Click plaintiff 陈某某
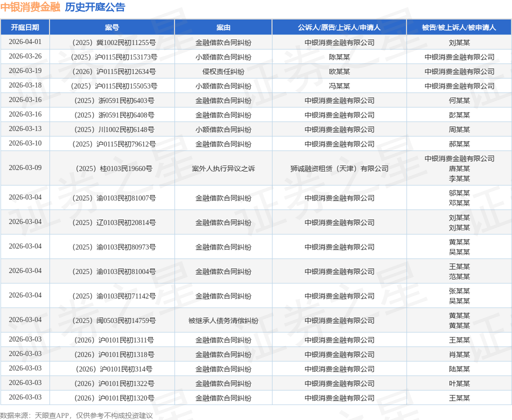 [x=339, y=57]
